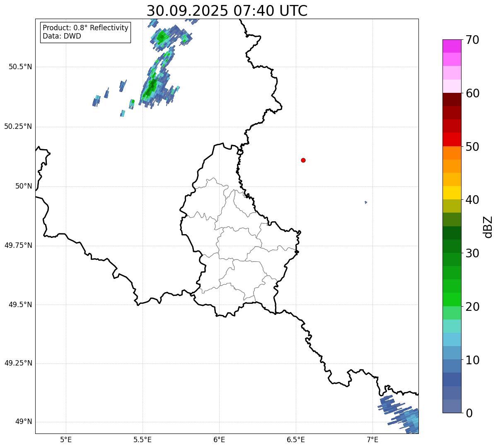The height and width of the screenshot is (448, 498).
Task: Click the yellow colorbar segment above 40
Action: (x=452, y=193)
